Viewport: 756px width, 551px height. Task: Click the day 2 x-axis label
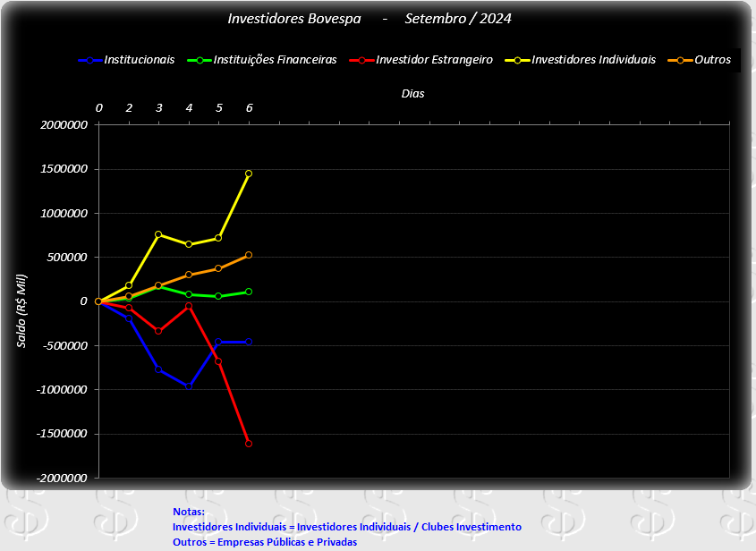point(129,108)
